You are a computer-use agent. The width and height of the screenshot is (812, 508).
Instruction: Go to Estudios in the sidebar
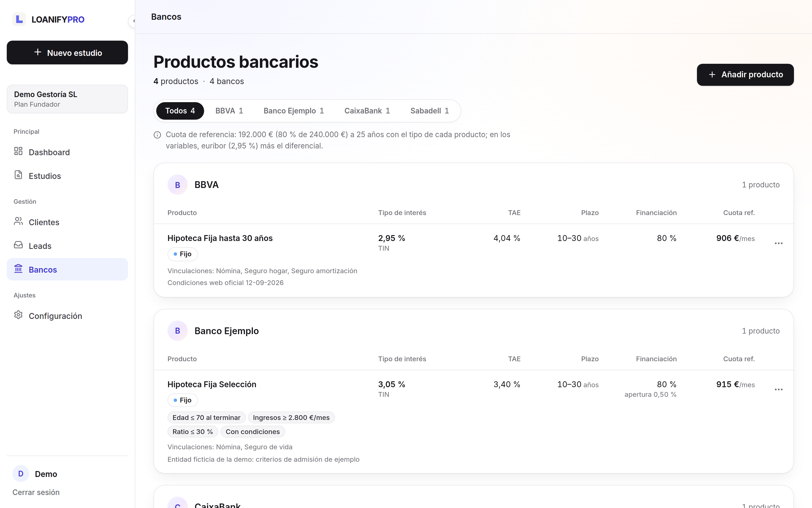tap(67, 176)
